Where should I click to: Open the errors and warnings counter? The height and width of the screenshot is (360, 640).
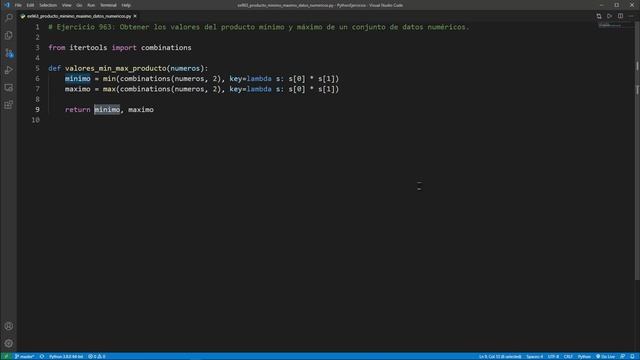[x=97, y=356]
